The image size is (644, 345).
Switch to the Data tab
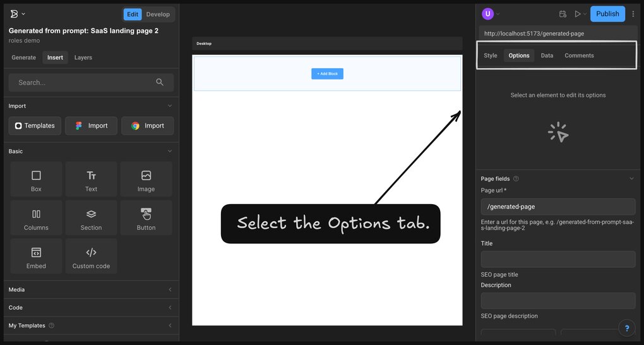pyautogui.click(x=547, y=56)
